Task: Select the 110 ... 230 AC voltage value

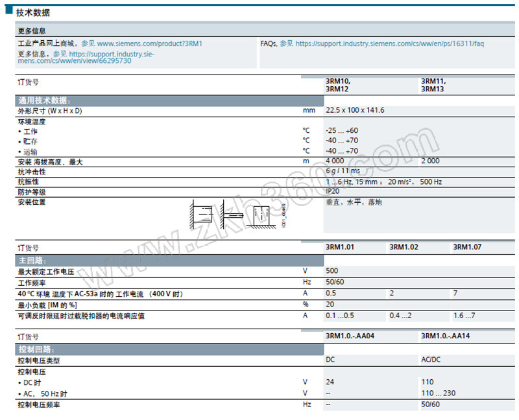Action: pos(439,393)
